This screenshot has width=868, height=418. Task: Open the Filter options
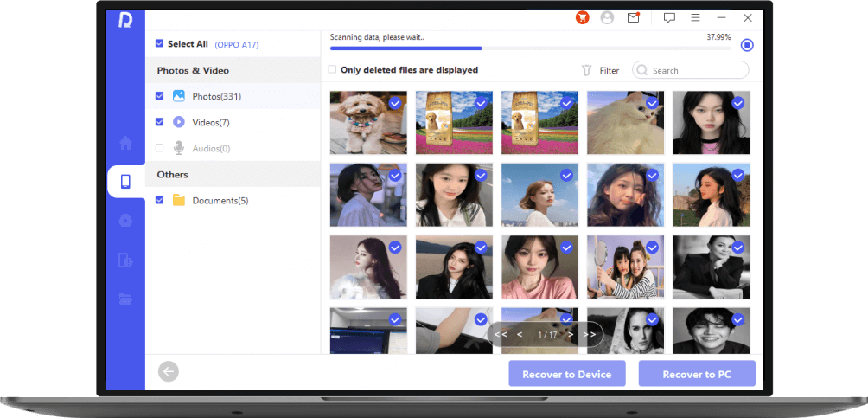point(600,70)
